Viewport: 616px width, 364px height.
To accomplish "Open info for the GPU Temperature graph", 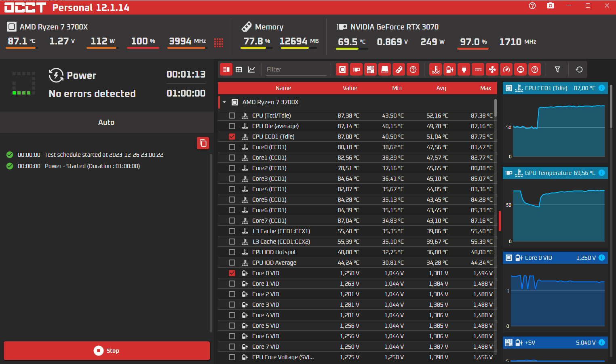I will click(x=601, y=173).
